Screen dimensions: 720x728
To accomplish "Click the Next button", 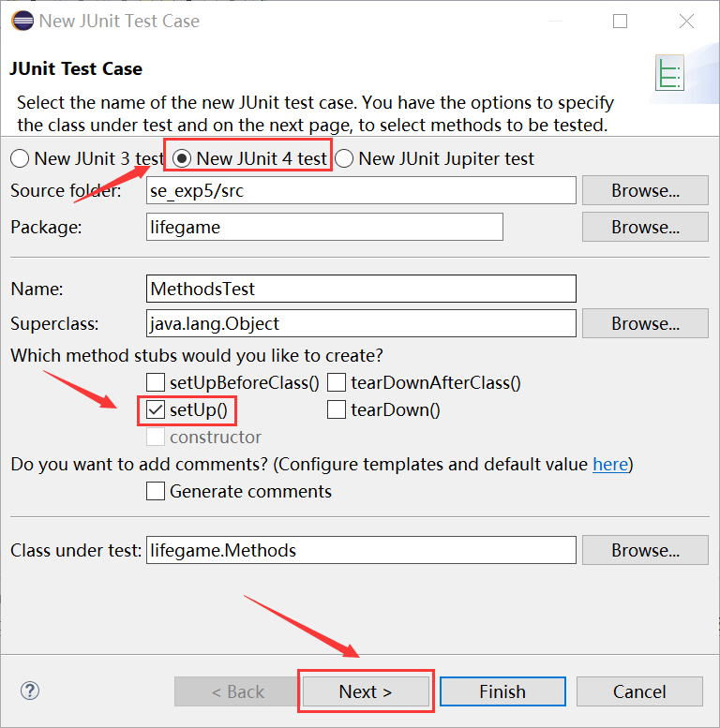I will 366,691.
